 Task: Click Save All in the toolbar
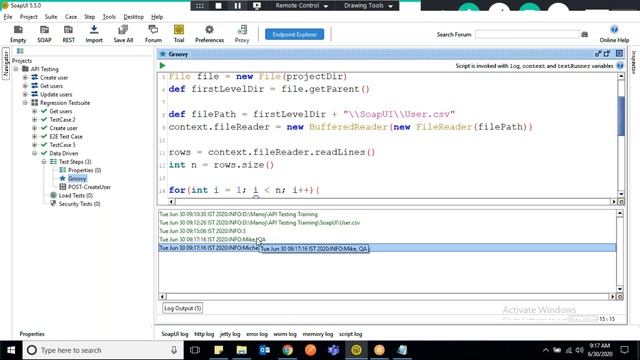[123, 34]
